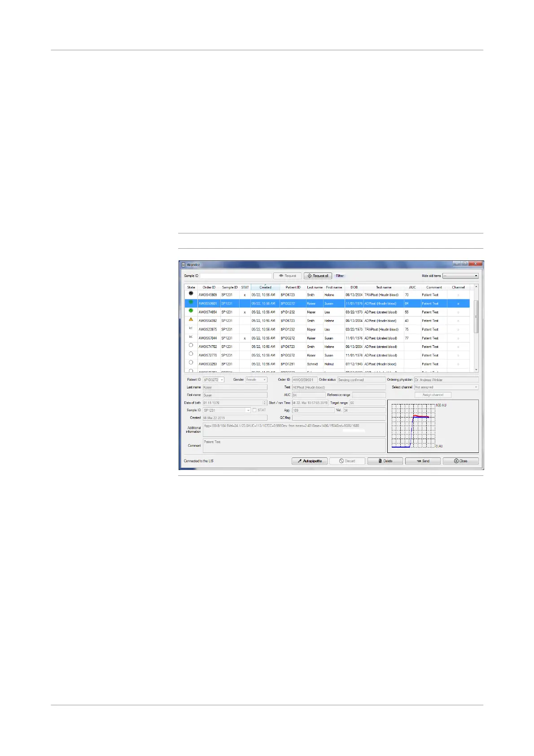Click the green state icon of order AWOS74654
534x756 pixels.
tap(191, 311)
